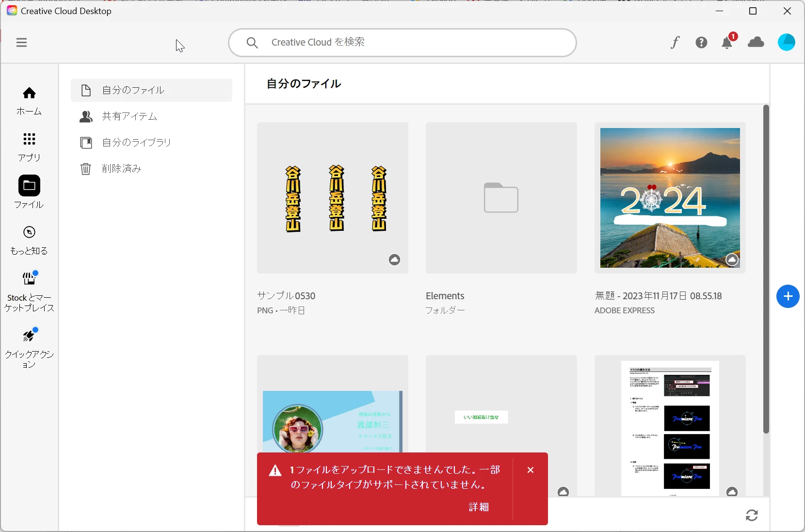Click the warning triangle icon

(275, 470)
